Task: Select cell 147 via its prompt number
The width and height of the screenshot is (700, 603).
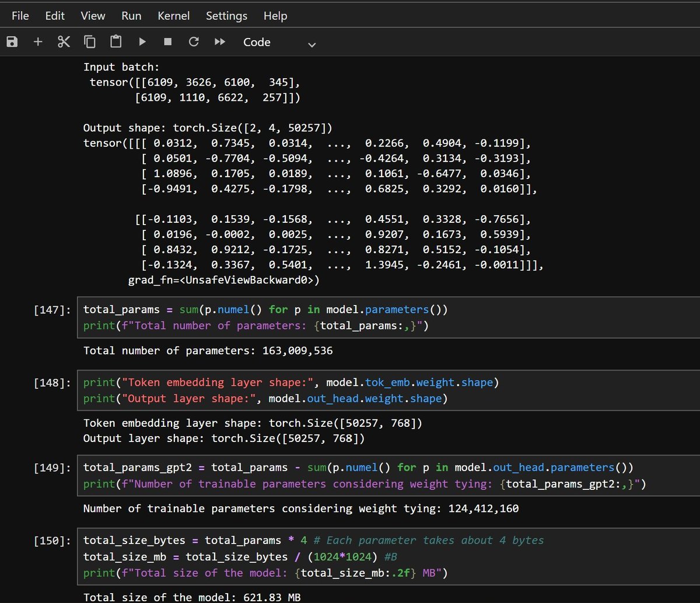Action: click(x=53, y=310)
